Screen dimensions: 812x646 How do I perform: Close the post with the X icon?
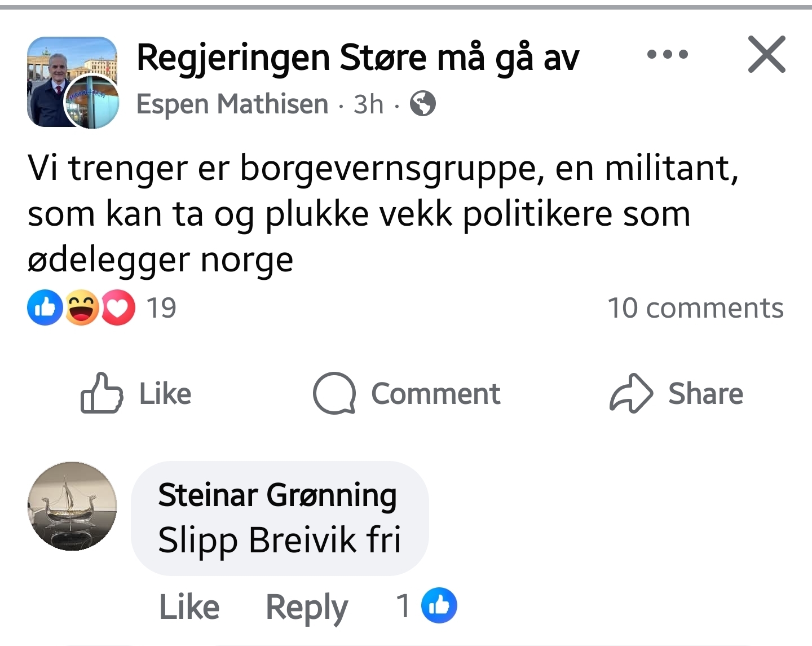(x=766, y=55)
